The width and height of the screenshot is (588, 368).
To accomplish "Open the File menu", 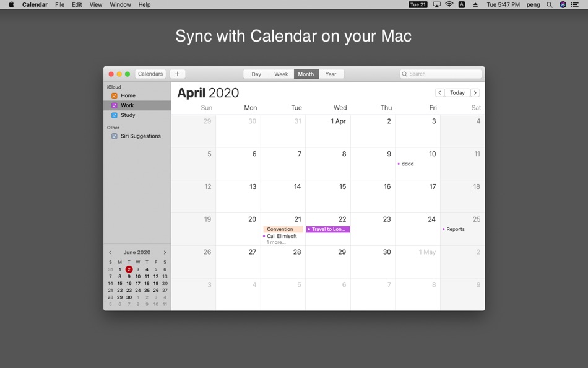I will point(59,4).
